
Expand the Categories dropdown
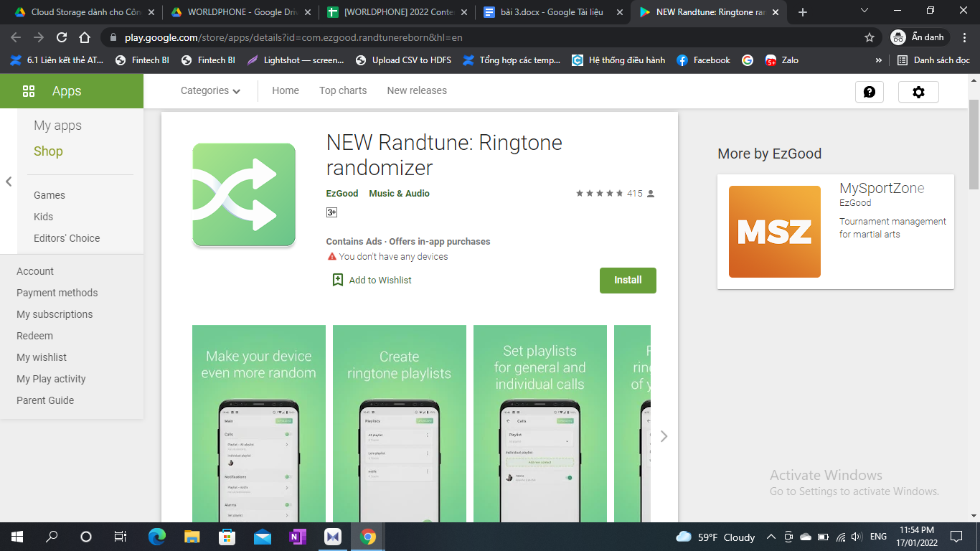[x=210, y=90]
